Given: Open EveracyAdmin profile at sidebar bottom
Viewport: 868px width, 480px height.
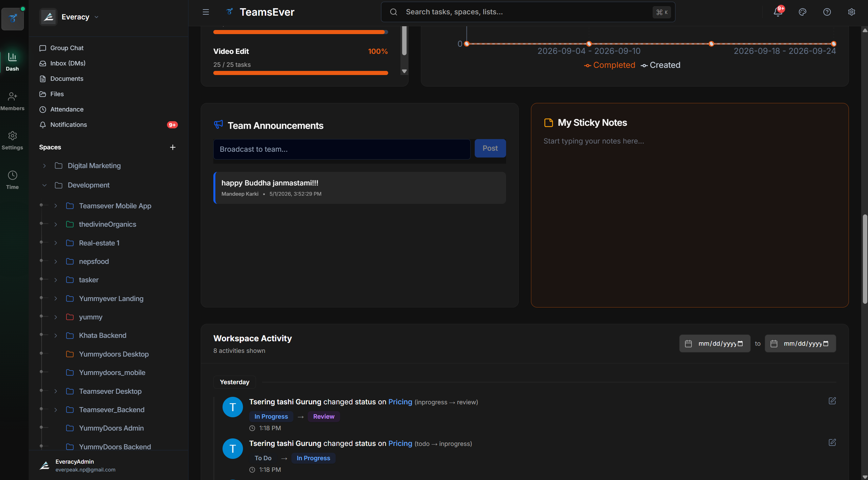Looking at the screenshot, I should [108, 465].
